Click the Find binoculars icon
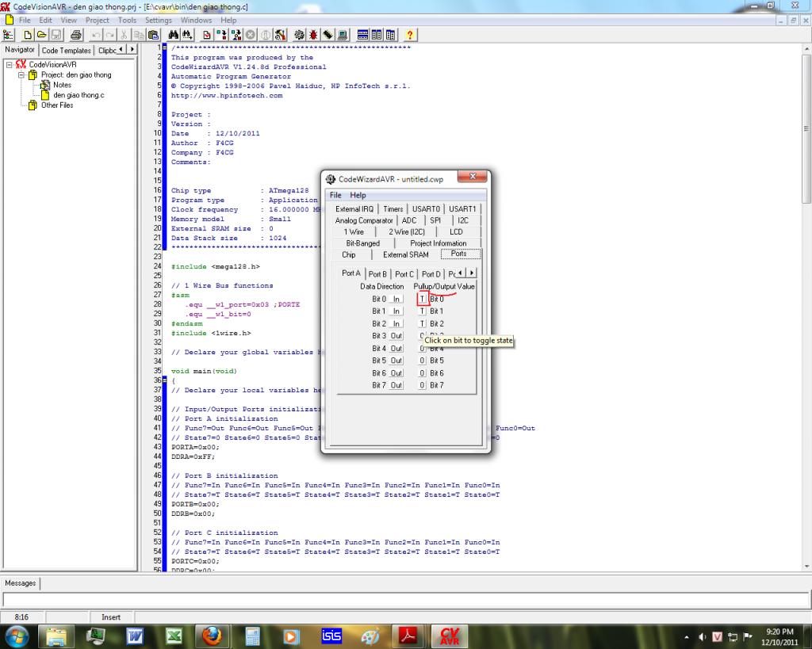Image resolution: width=812 pixels, height=649 pixels. [174, 35]
